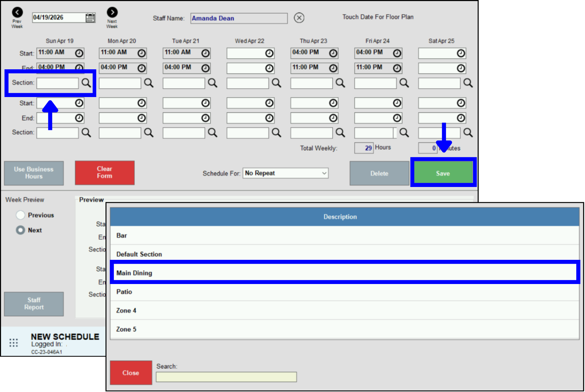Open Thursday's Section search magnifier
The width and height of the screenshot is (585, 392).
click(340, 83)
